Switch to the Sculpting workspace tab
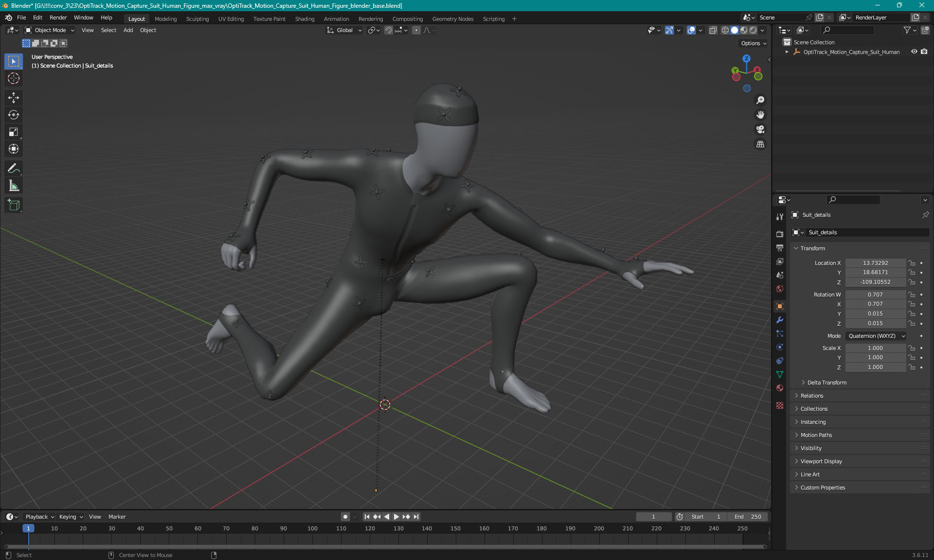This screenshot has width=934, height=560. pyautogui.click(x=197, y=19)
